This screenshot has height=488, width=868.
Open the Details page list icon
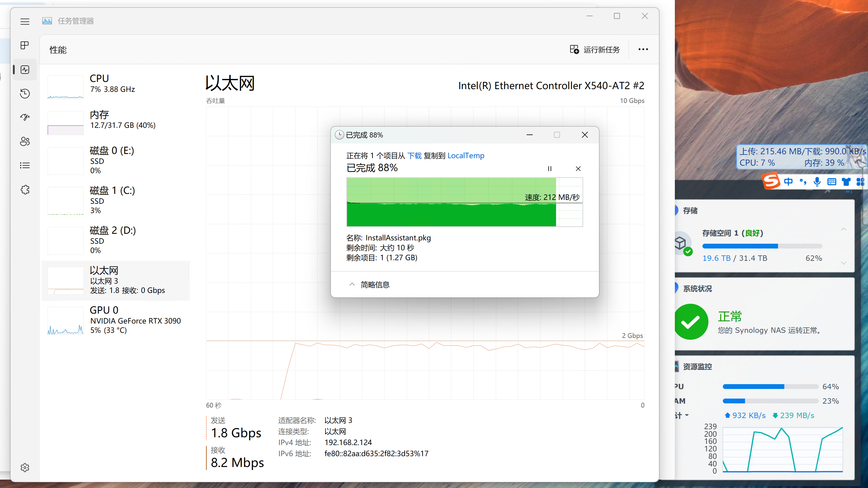point(25,165)
